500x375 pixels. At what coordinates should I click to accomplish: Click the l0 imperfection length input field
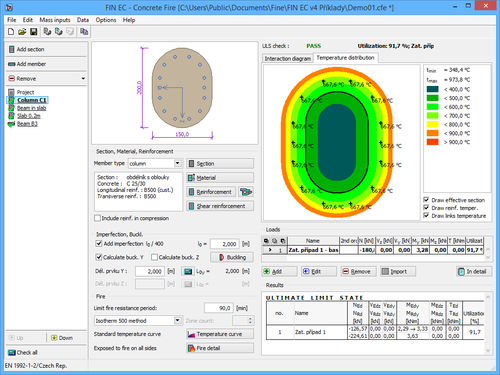coord(225,244)
